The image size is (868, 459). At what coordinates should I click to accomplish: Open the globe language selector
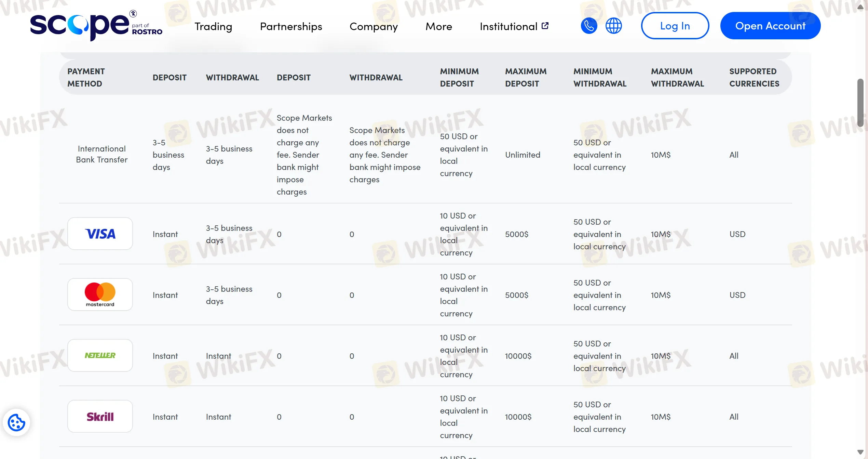point(613,26)
